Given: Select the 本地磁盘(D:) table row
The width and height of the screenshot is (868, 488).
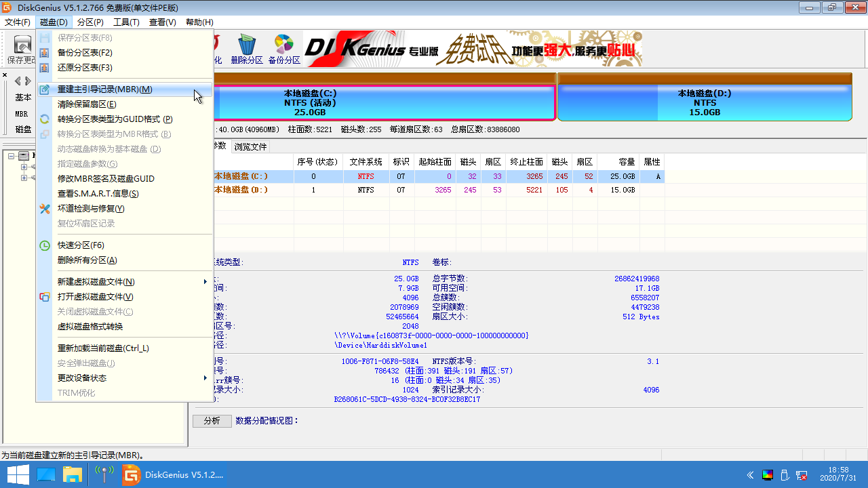Looking at the screenshot, I should (439, 190).
